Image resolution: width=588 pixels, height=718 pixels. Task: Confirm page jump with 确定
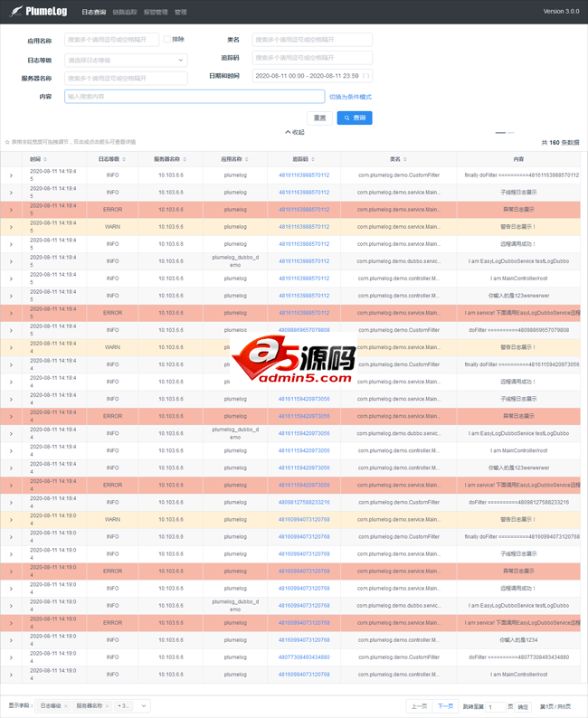(x=523, y=707)
